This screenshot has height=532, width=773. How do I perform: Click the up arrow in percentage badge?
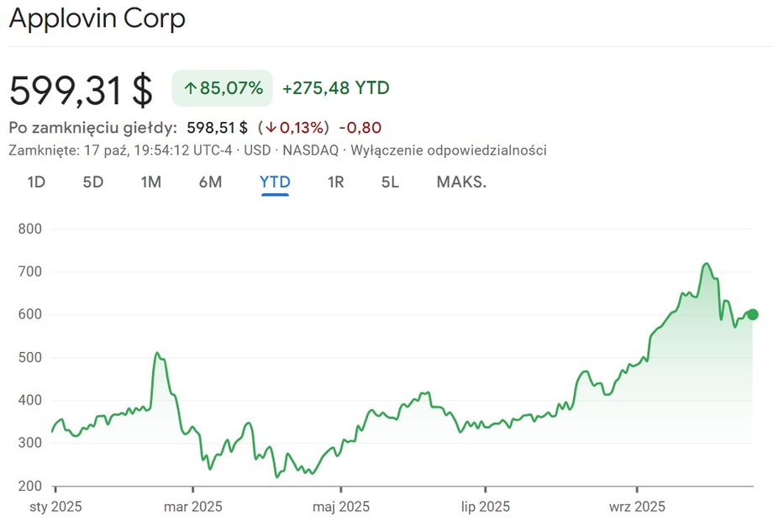coord(190,88)
